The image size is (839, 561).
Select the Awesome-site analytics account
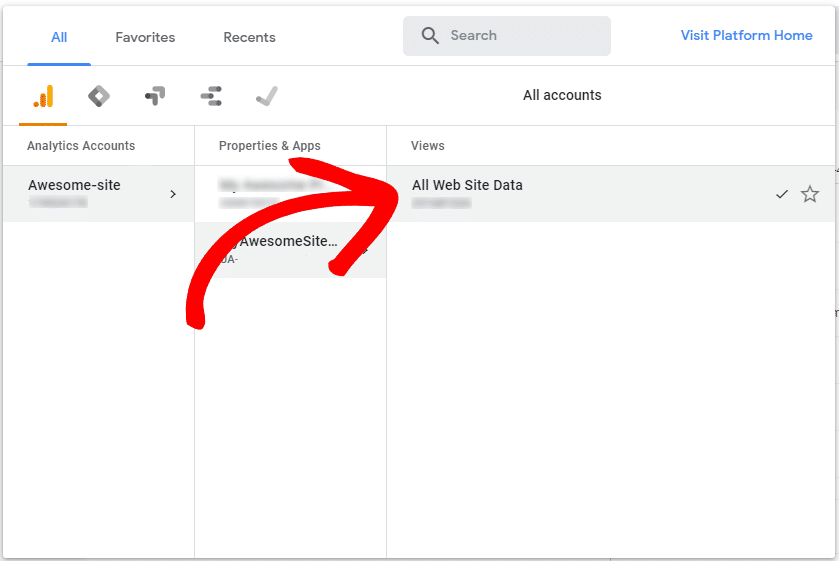coord(98,194)
